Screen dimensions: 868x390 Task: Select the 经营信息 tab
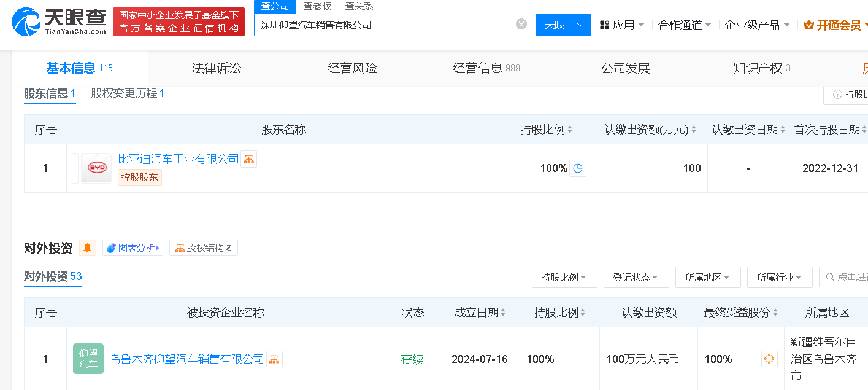pos(489,68)
